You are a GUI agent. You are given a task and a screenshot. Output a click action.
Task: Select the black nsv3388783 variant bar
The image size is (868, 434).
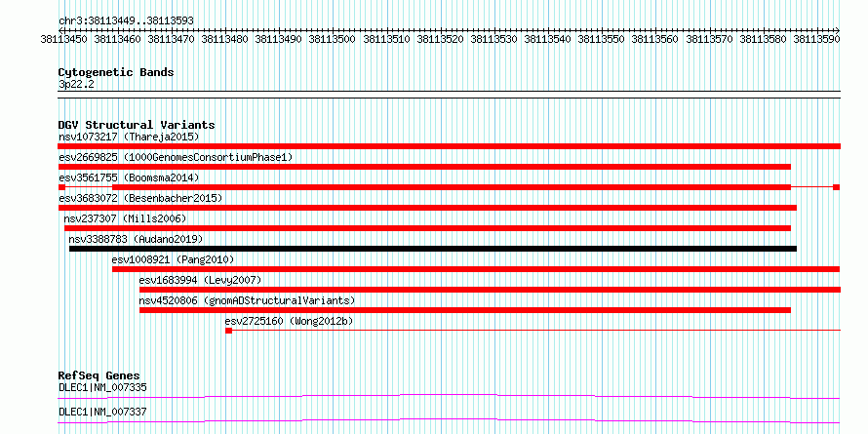[433, 249]
